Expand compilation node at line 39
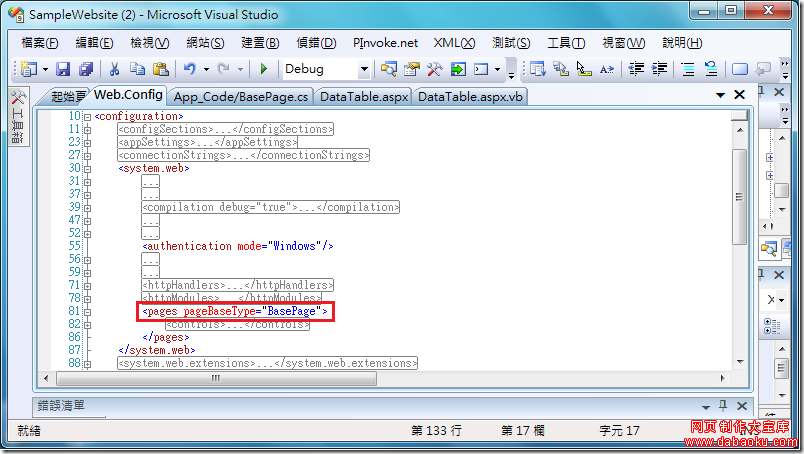The width and height of the screenshot is (804, 454). tap(87, 208)
